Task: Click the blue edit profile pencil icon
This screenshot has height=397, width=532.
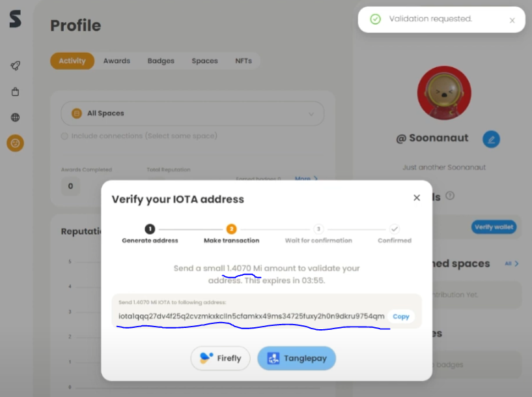Action: coord(491,139)
